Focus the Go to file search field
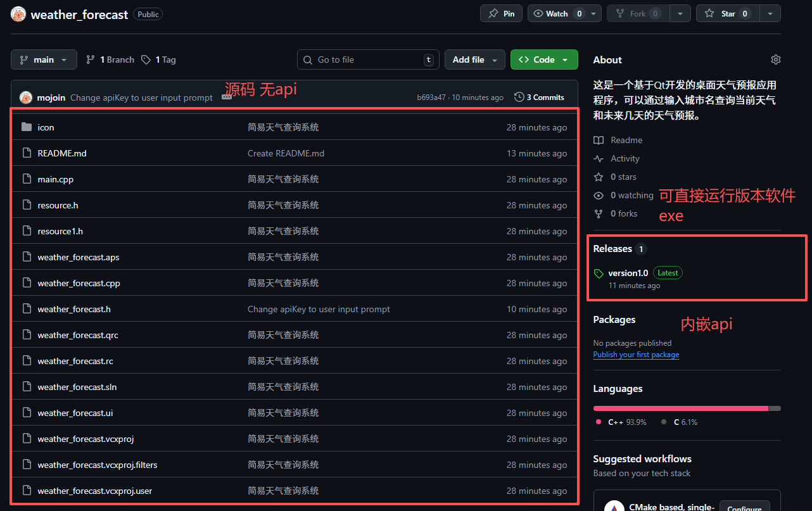The height and width of the screenshot is (511, 812). (x=368, y=60)
